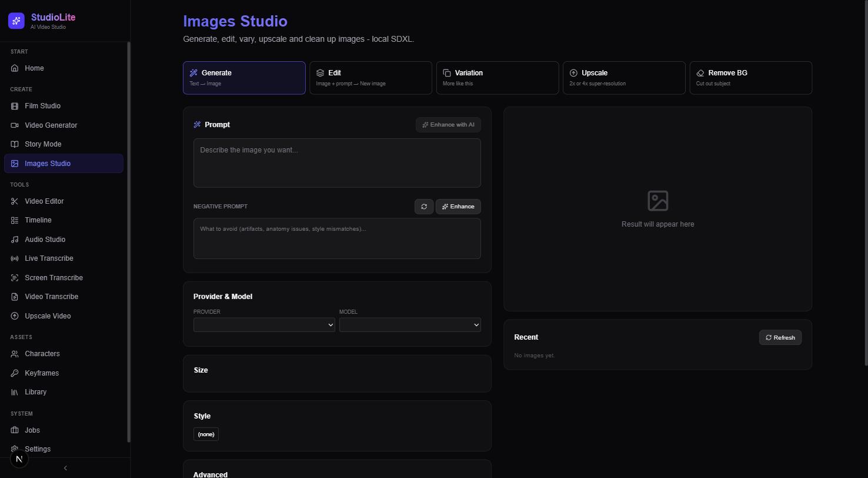Viewport: 868px width, 478px height.
Task: Click the 'No images yet.' text
Action: point(534,356)
